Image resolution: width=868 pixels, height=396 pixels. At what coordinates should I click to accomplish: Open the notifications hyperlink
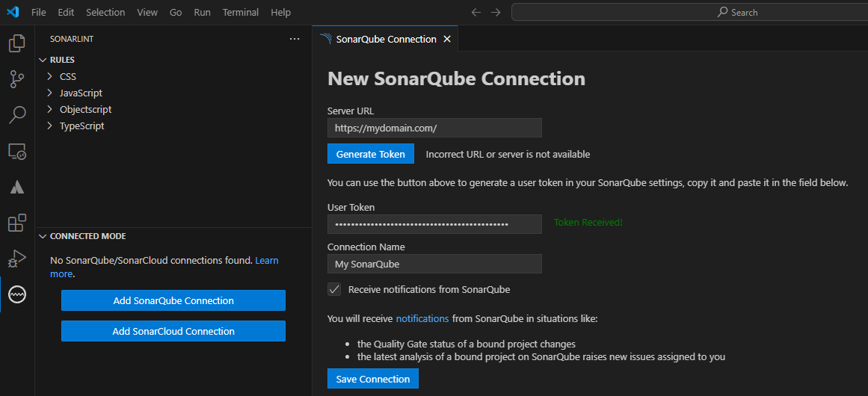tap(422, 318)
